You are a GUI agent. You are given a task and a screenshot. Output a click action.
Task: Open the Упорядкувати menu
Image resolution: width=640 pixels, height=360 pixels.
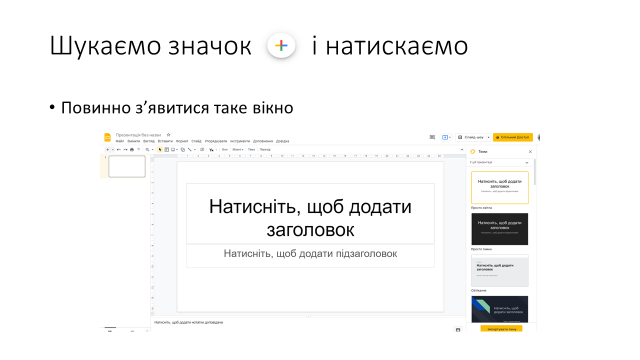pyautogui.click(x=216, y=141)
